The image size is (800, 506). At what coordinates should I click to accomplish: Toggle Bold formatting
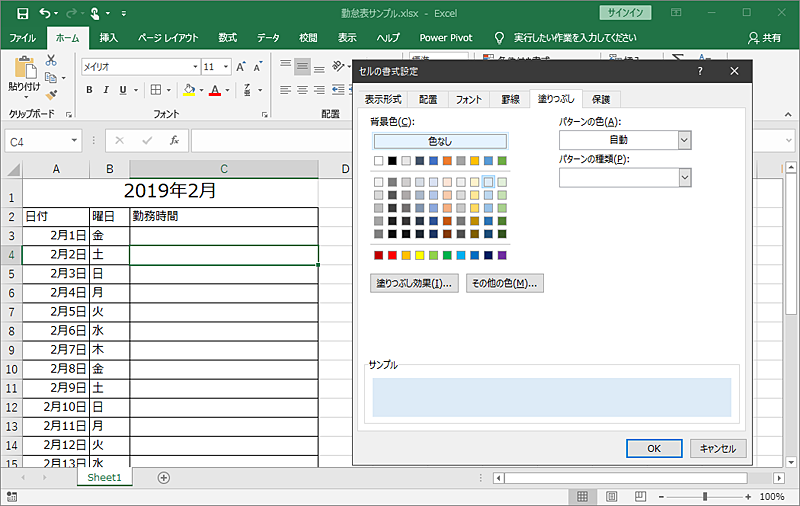pos(89,90)
